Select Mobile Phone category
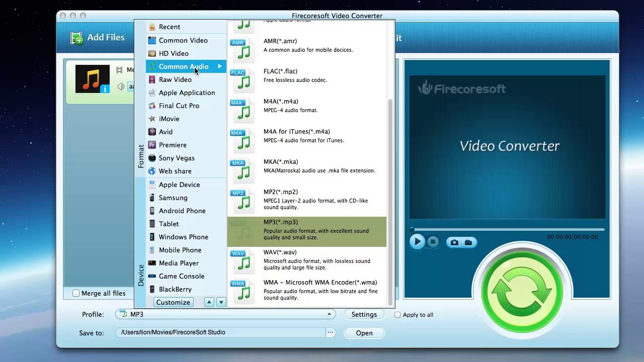The width and height of the screenshot is (644, 362). [186, 250]
